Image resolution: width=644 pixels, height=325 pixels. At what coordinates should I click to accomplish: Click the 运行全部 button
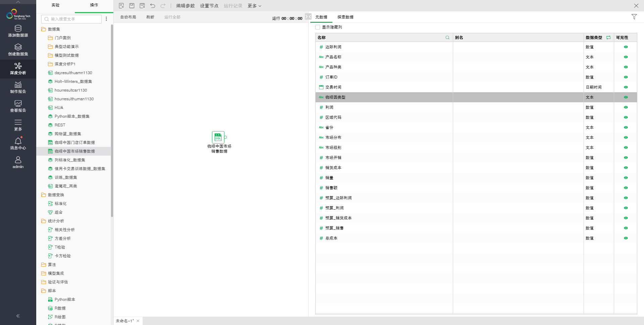172,17
